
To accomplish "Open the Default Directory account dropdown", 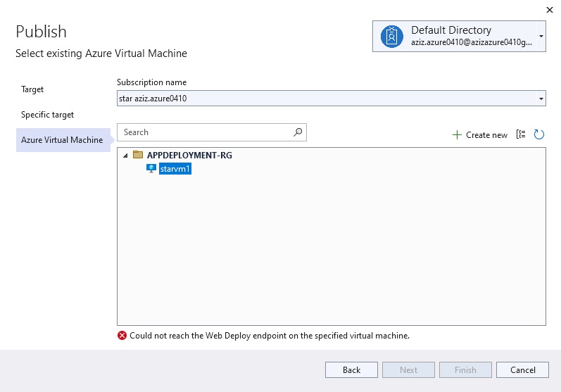I will [x=541, y=36].
